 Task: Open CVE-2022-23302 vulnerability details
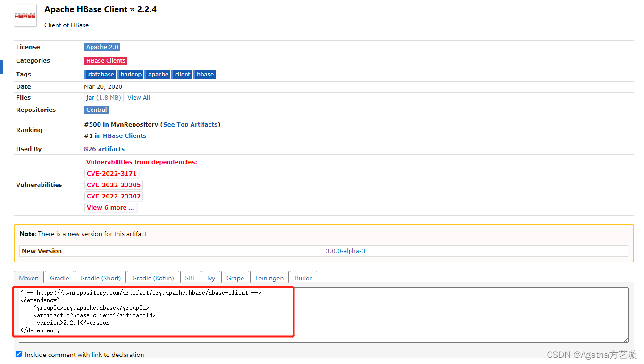tap(114, 196)
